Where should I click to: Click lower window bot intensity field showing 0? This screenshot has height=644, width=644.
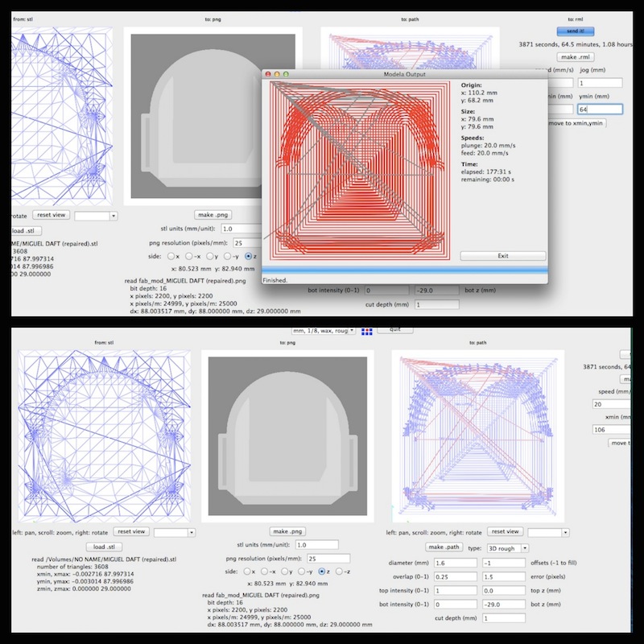point(456,605)
